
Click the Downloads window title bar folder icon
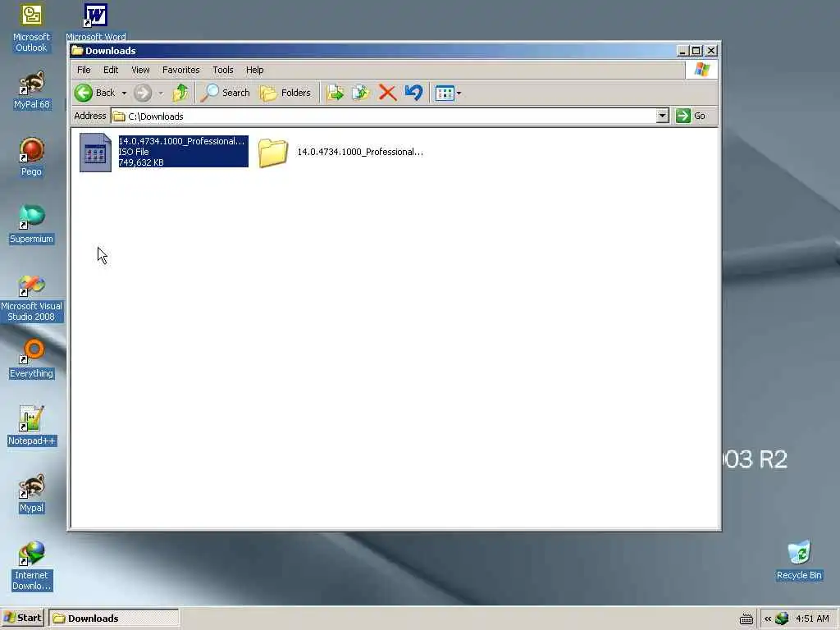[78, 50]
